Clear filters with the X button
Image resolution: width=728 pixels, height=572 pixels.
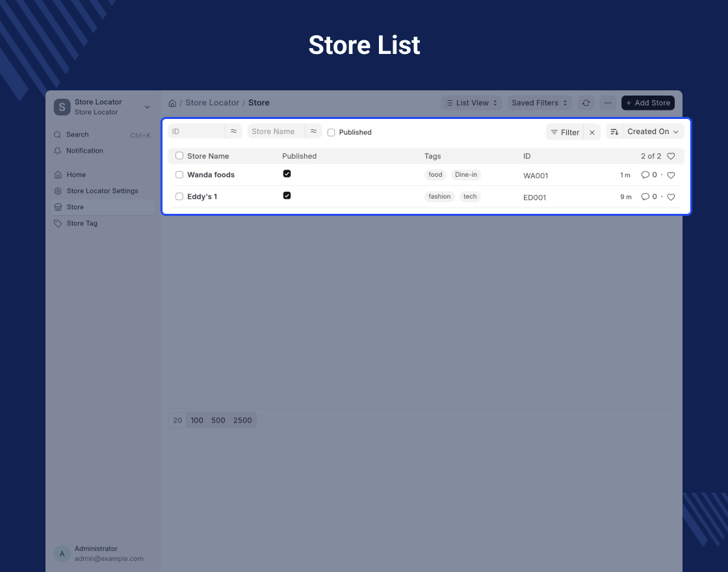[592, 133]
